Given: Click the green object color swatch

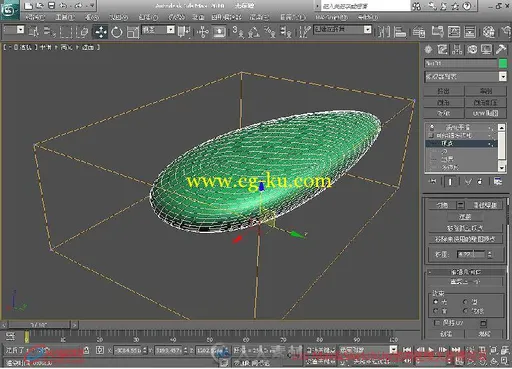Looking at the screenshot, I should [503, 63].
